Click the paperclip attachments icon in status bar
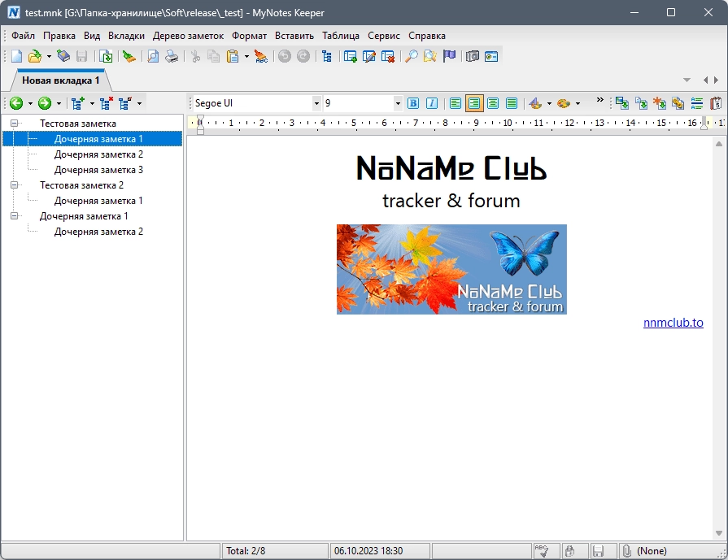 627,551
